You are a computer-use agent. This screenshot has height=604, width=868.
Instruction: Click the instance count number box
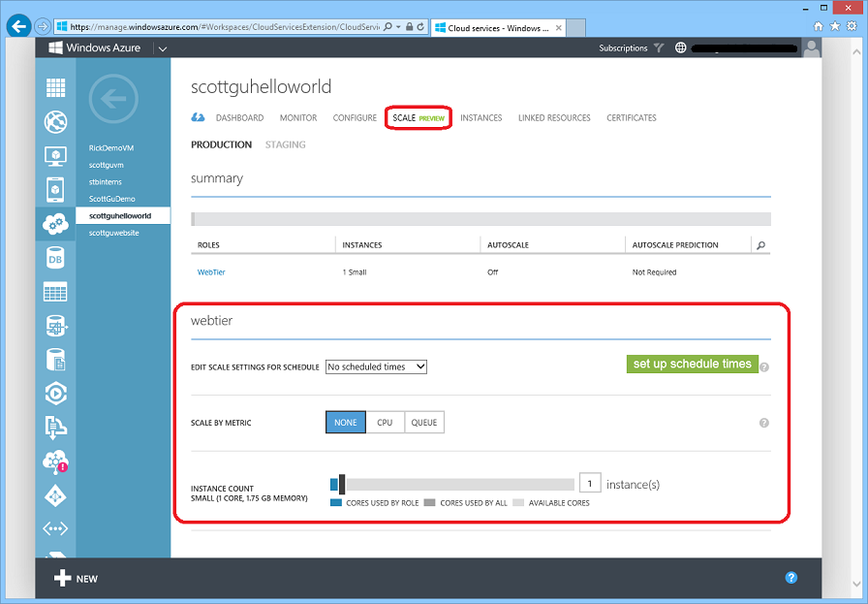point(590,483)
